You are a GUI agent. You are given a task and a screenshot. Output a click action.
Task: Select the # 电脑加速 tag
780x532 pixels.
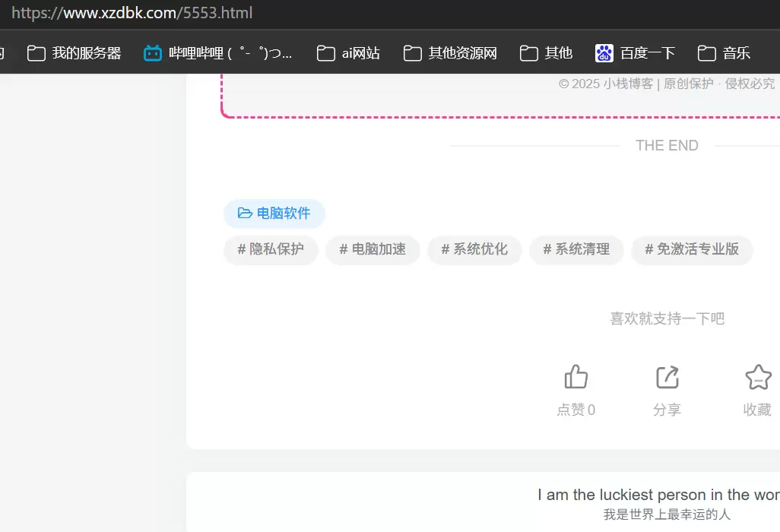point(373,249)
